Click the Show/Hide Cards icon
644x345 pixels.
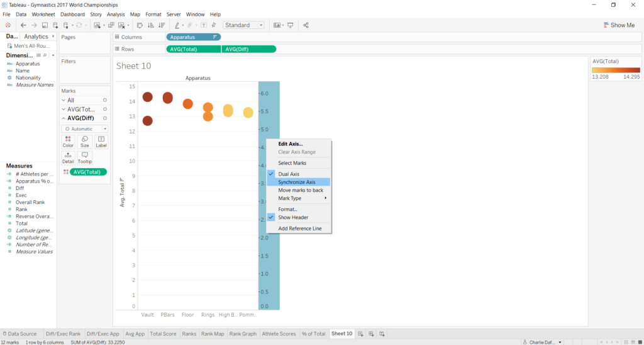coord(277,25)
